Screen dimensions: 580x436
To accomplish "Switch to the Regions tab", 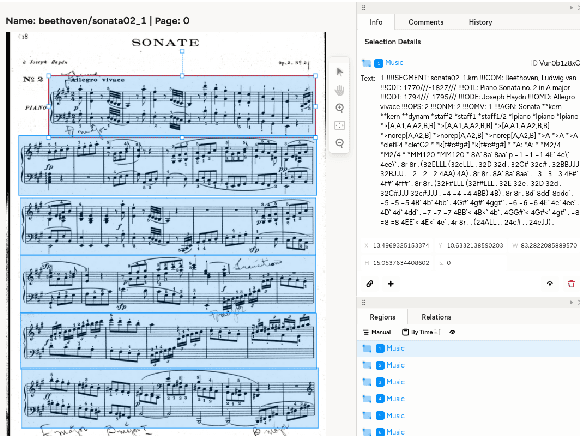I will pyautogui.click(x=382, y=317).
